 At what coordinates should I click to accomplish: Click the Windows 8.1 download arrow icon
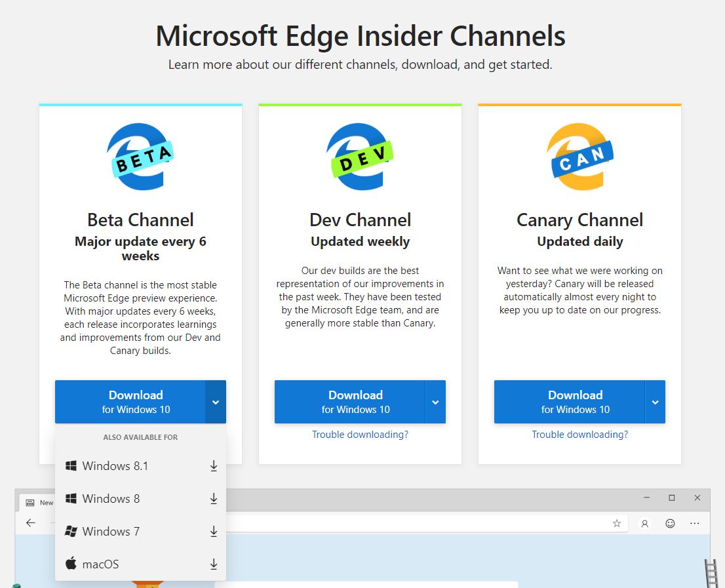[214, 466]
